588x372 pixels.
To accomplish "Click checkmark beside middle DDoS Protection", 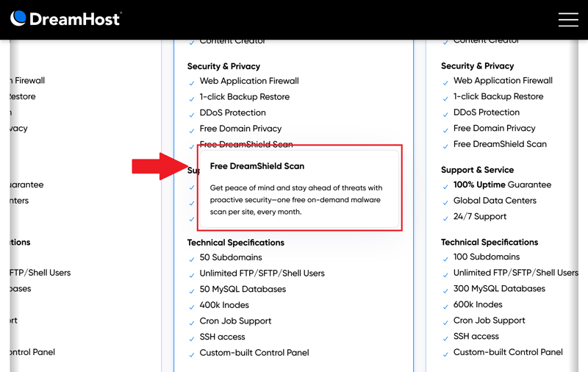I will (192, 115).
